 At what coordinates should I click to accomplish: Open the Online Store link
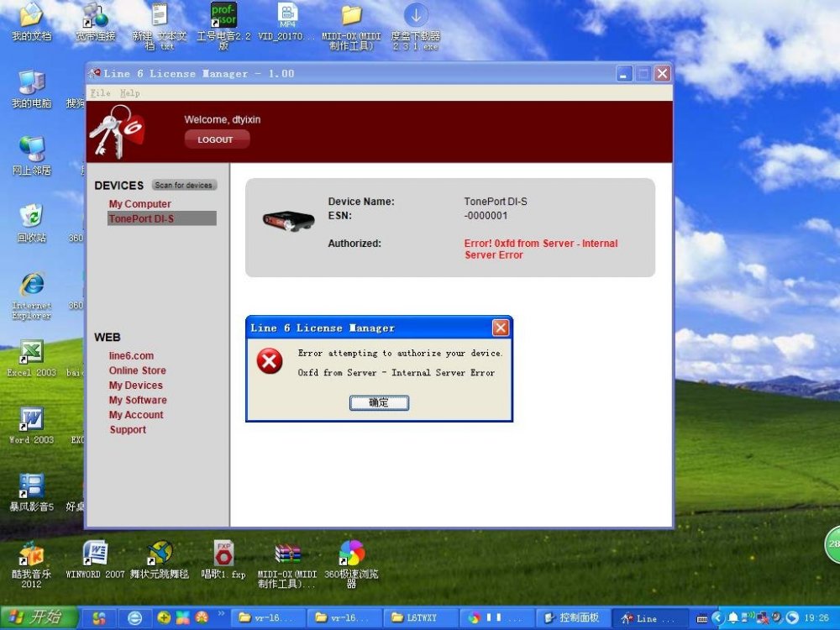(x=137, y=370)
